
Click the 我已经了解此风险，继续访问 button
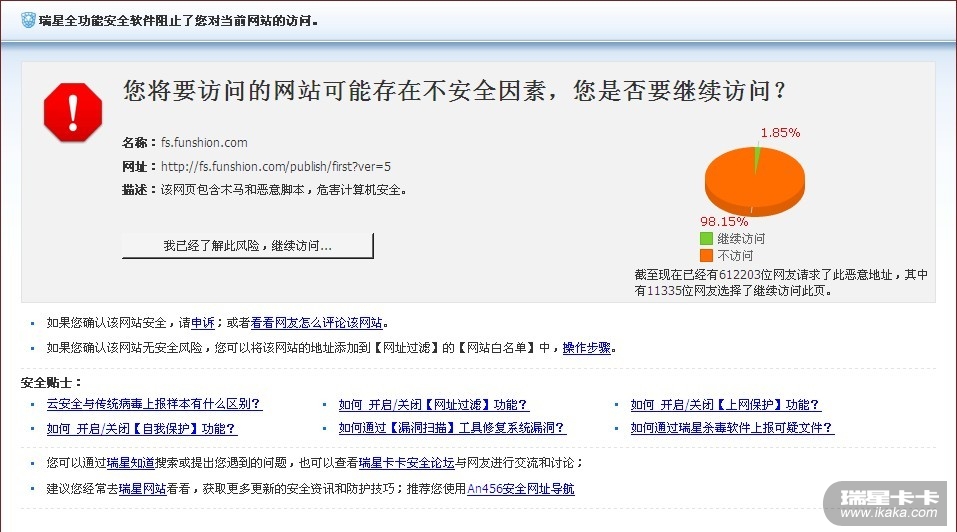pyautogui.click(x=247, y=246)
